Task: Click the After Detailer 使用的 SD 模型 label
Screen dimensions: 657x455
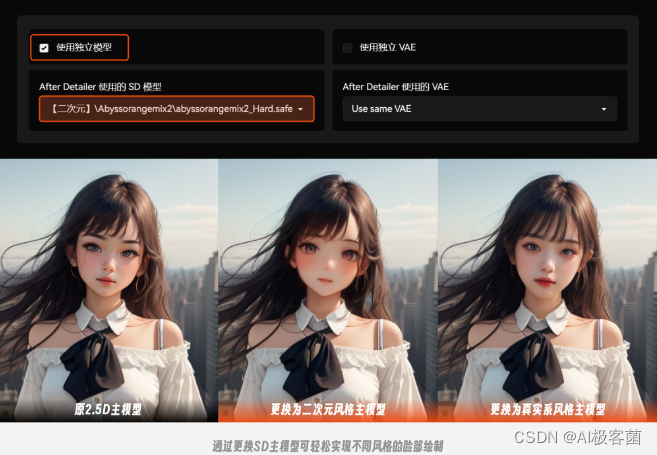Action: [x=100, y=87]
